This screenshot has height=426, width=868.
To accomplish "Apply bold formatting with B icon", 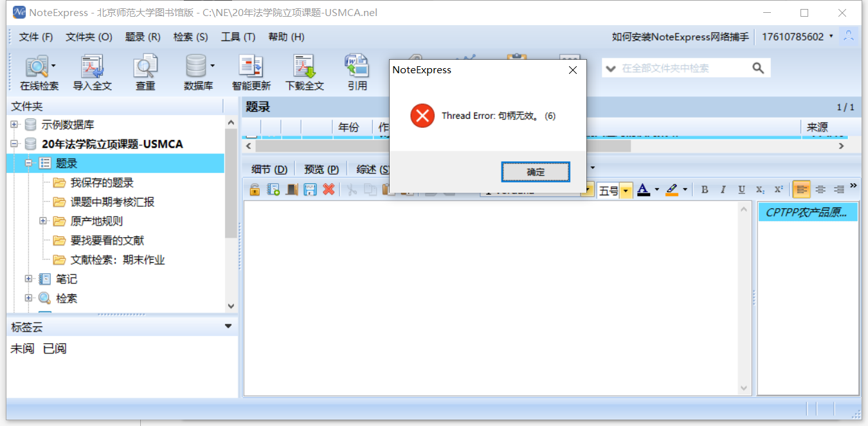I will pos(705,190).
